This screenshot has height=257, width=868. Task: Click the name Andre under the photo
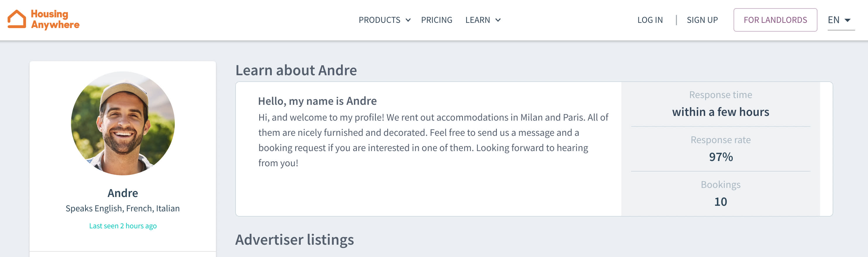click(x=123, y=193)
